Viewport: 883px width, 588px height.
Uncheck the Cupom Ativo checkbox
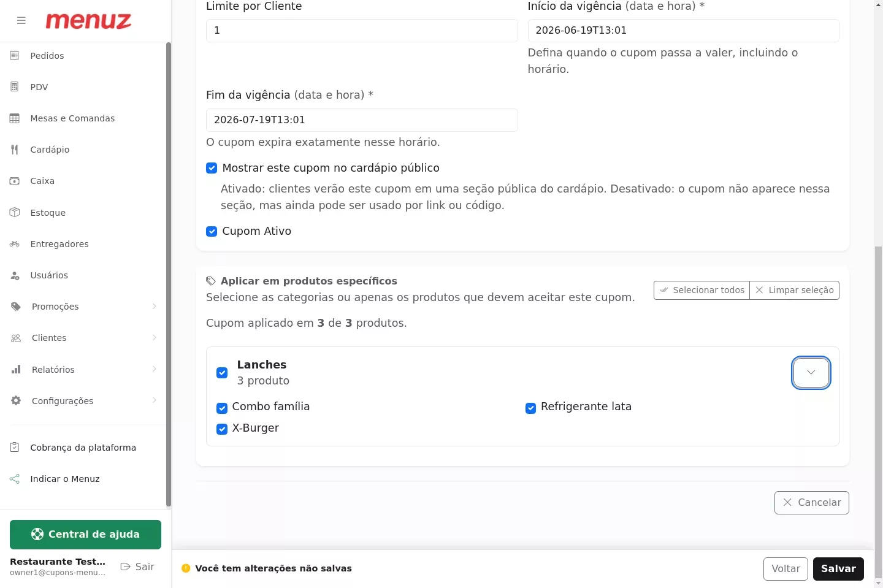[212, 231]
